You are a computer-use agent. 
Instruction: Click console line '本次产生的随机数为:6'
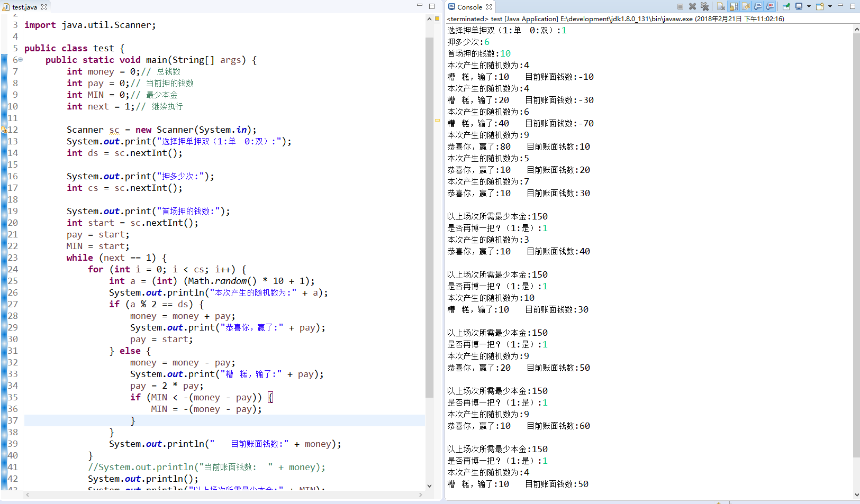pyautogui.click(x=488, y=112)
